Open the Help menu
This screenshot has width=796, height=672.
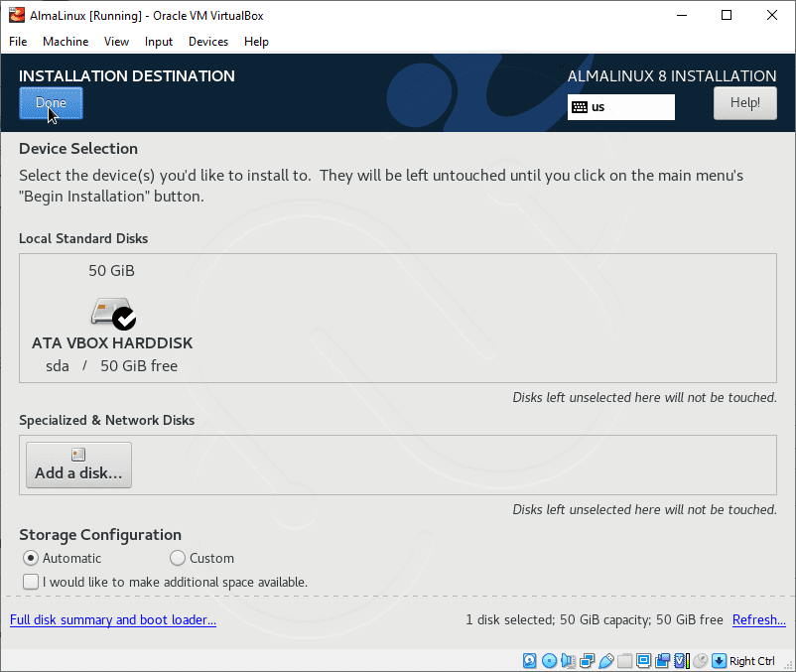pyautogui.click(x=256, y=42)
